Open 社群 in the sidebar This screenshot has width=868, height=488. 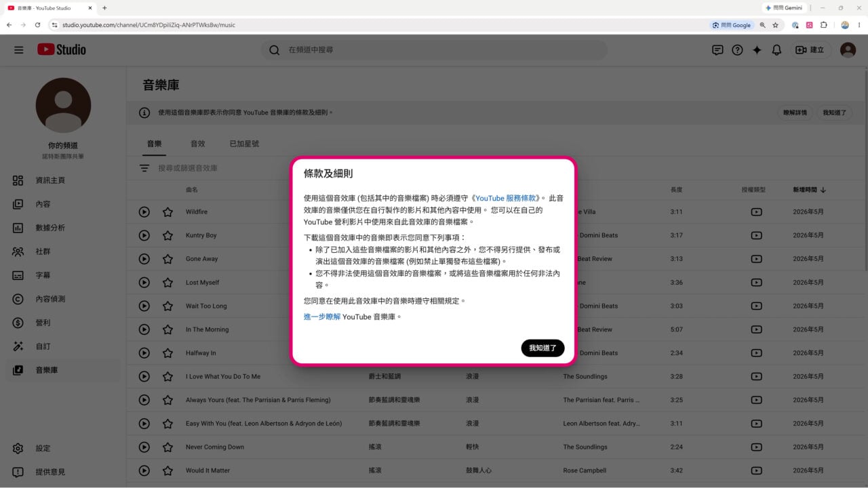[x=62, y=251]
